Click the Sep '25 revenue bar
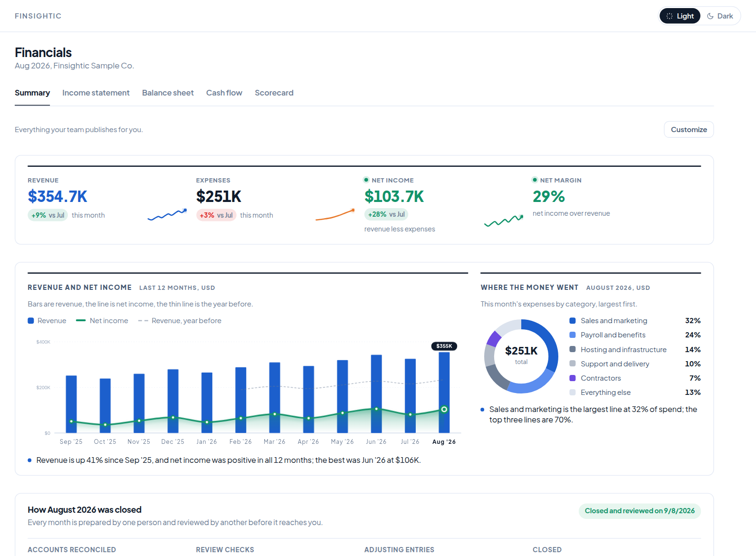 pos(71,404)
